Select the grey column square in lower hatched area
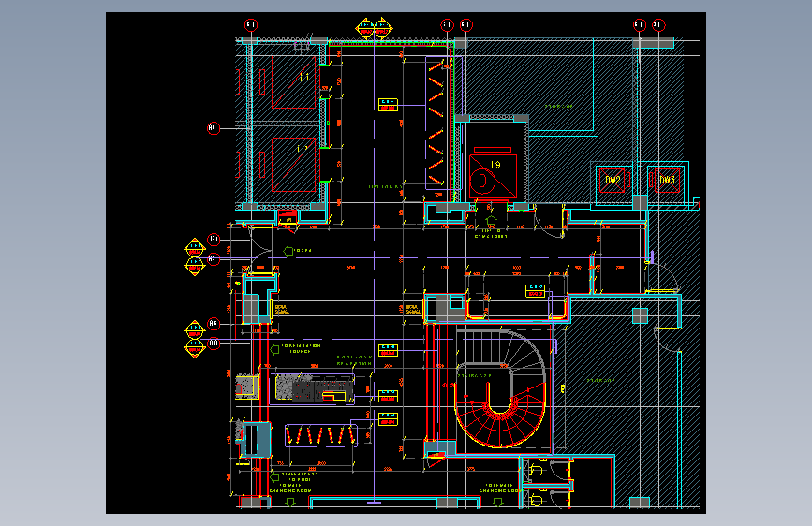Viewport: 812px width, 526px height. (640, 315)
